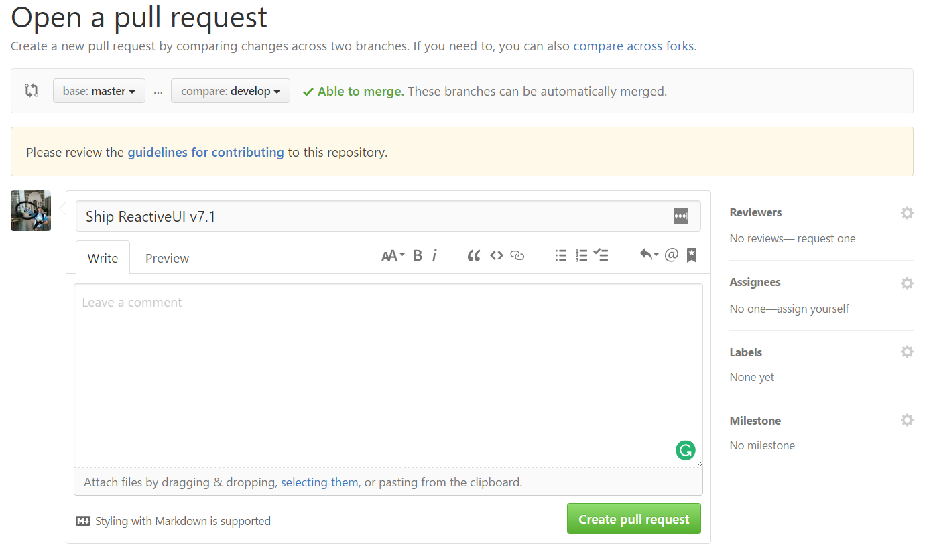Open the base: master branch dropdown
931x560 pixels.
[x=99, y=91]
